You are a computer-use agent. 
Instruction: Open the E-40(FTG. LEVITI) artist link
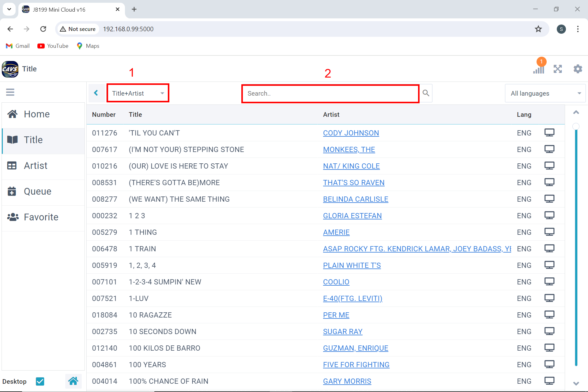352,299
